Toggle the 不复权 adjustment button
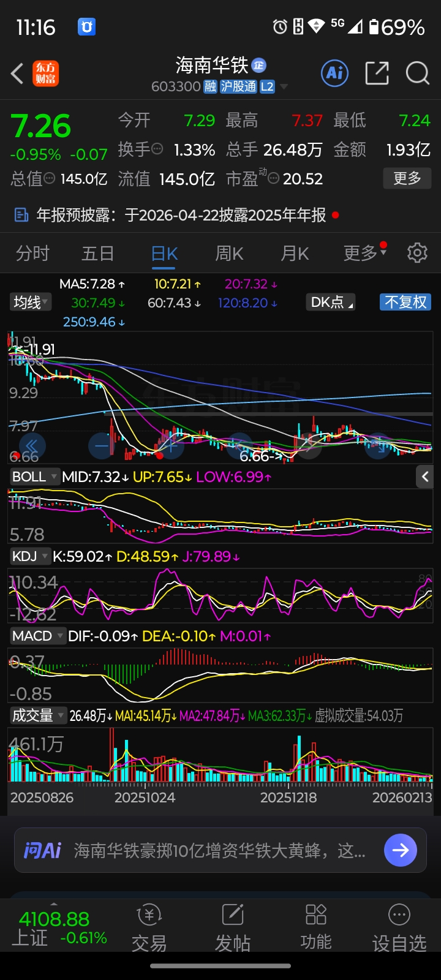Image resolution: width=441 pixels, height=980 pixels. click(405, 302)
